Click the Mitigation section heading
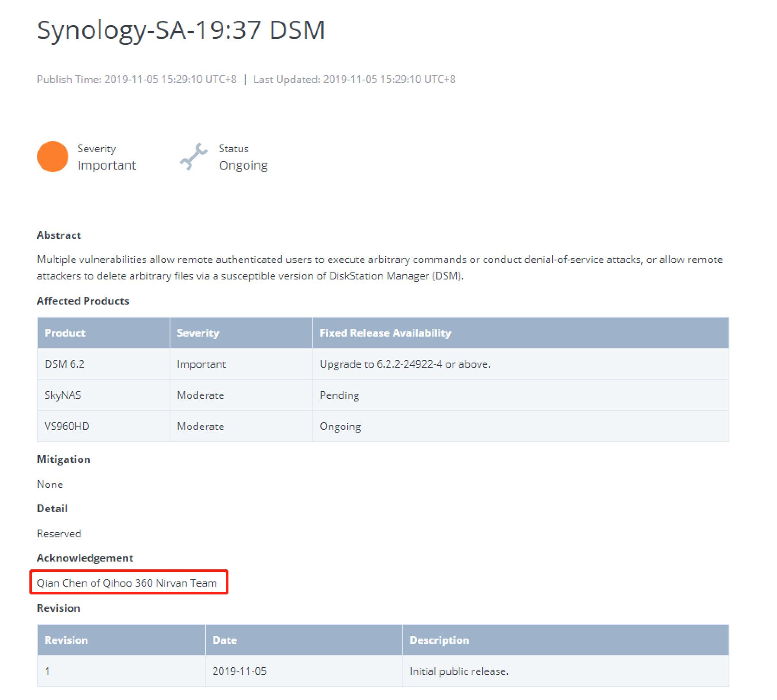This screenshot has height=700, width=777. 64,459
